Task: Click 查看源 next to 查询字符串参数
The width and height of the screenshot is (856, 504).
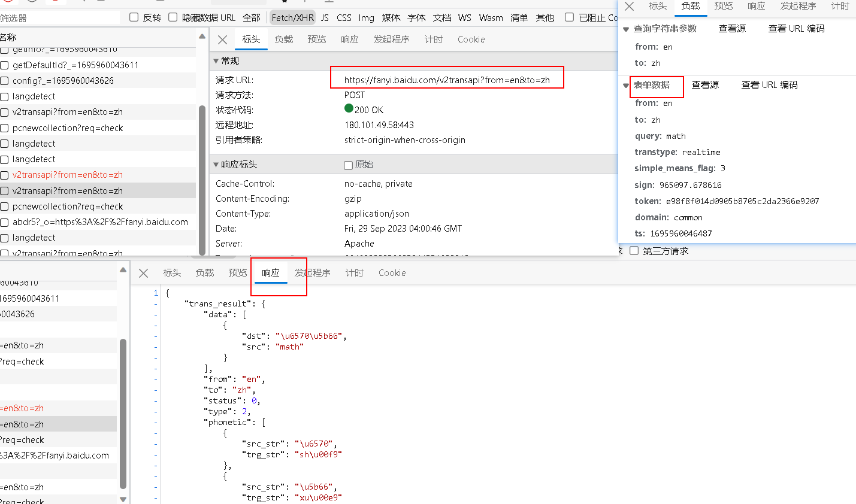Action: (732, 29)
